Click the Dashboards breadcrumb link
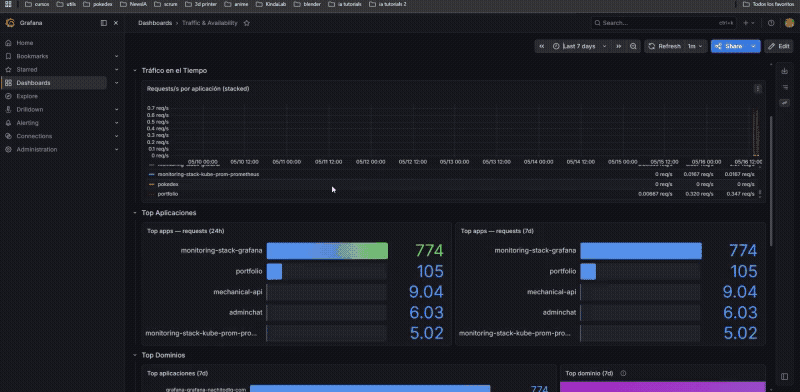 pyautogui.click(x=155, y=23)
